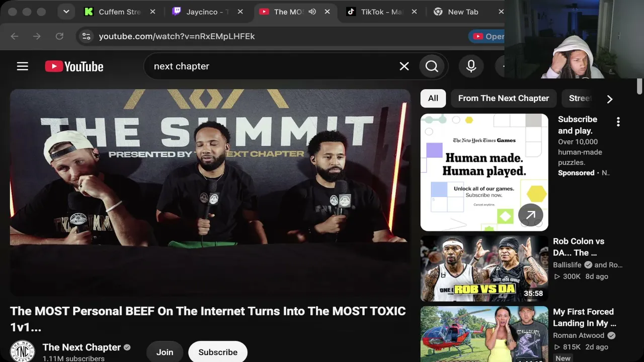Subscribe to The Next Chapter
This screenshot has width=644, height=362.
coord(218,352)
